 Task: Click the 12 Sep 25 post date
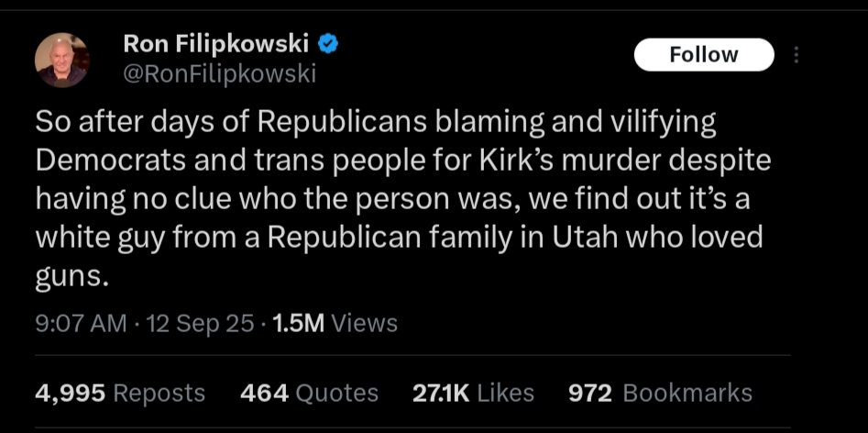199,323
